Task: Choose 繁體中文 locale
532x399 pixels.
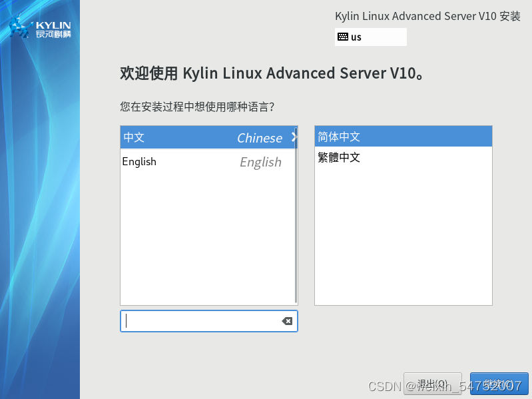Action: [403, 157]
